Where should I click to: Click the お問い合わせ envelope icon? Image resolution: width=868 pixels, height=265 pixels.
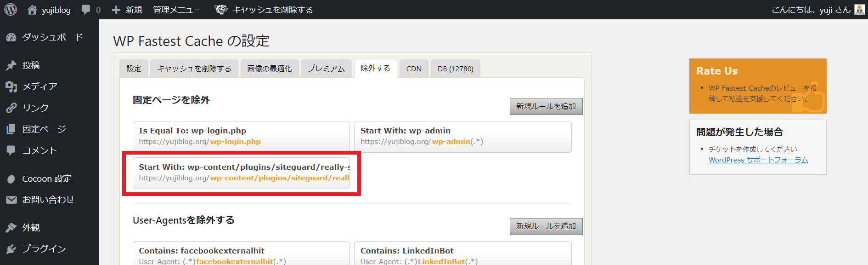(x=11, y=200)
